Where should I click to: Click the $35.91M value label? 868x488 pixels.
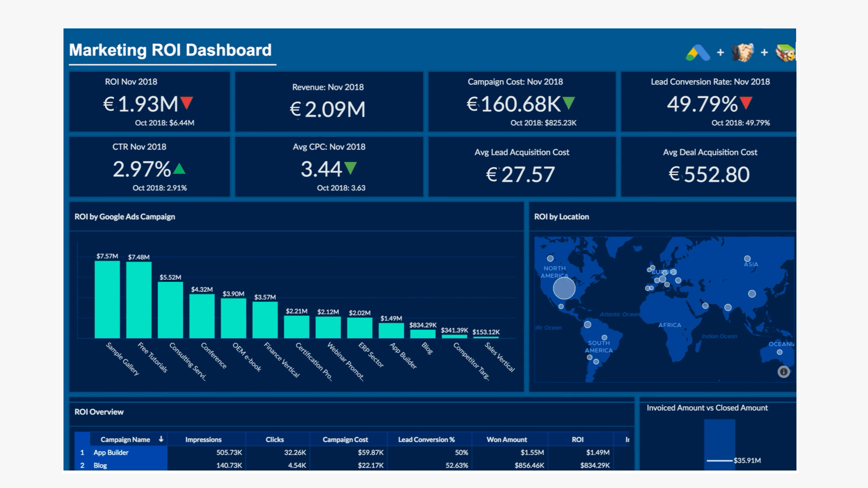[747, 460]
